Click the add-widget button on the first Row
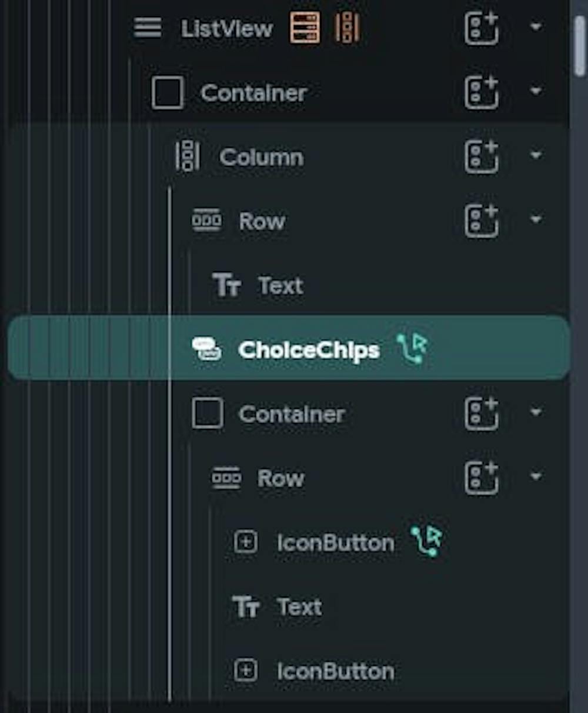This screenshot has height=713, width=588. coord(481,219)
